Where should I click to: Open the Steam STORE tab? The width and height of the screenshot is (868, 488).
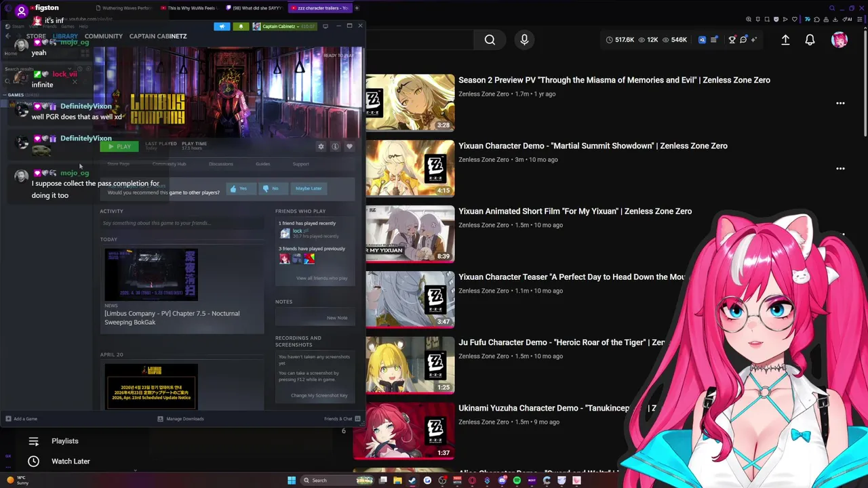[36, 36]
